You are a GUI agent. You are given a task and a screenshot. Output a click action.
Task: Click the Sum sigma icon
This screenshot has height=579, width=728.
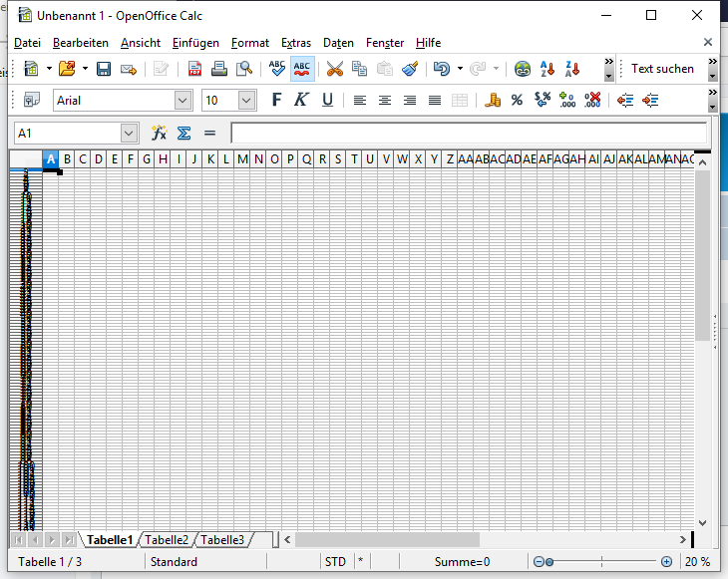click(183, 133)
